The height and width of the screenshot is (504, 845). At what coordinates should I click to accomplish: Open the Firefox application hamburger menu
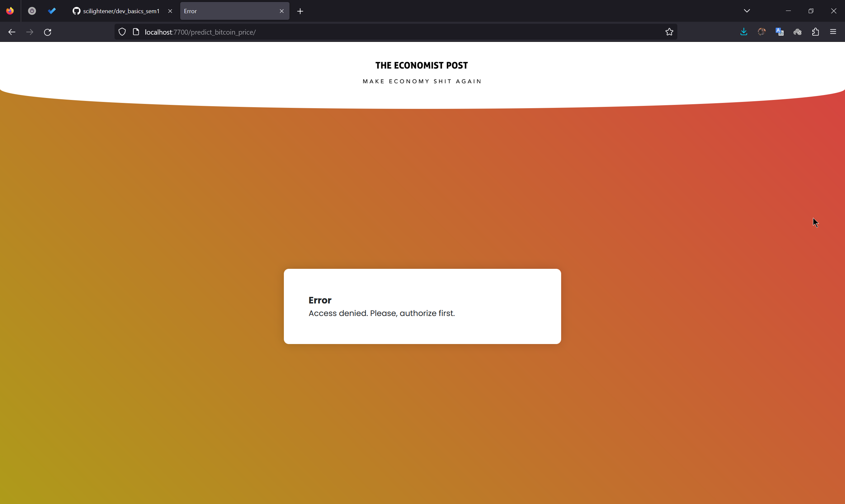[833, 32]
